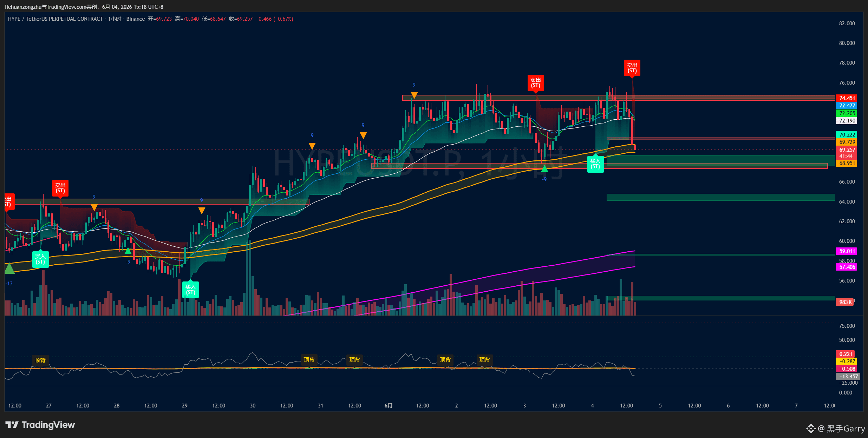Click the magenta 59.011 price tag
868x438 pixels.
(846, 251)
